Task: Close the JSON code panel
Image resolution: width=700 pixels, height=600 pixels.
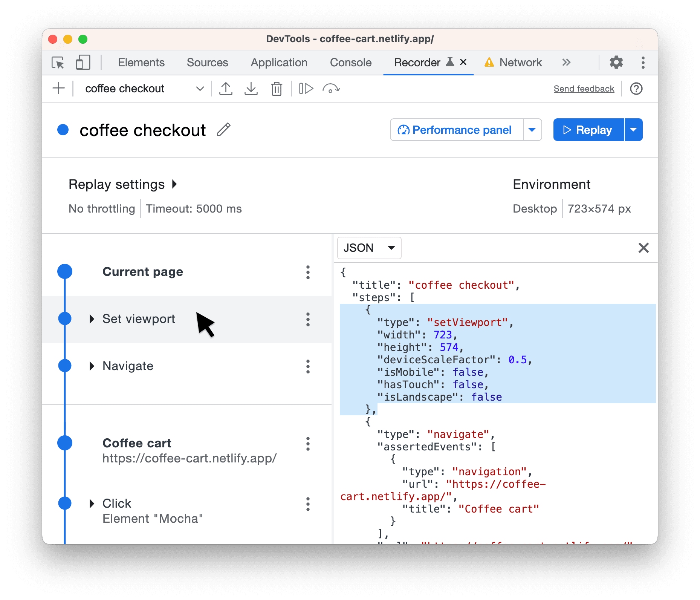Action: (643, 248)
